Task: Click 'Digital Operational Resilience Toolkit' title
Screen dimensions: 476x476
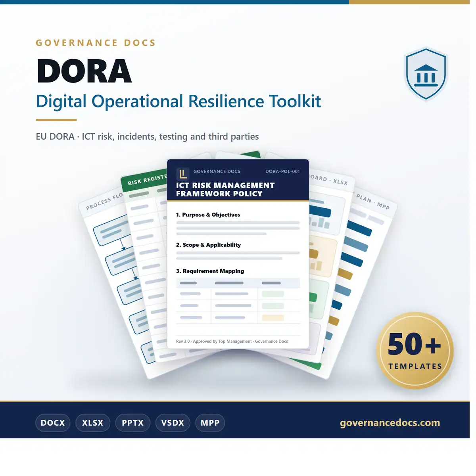Action: click(x=178, y=102)
